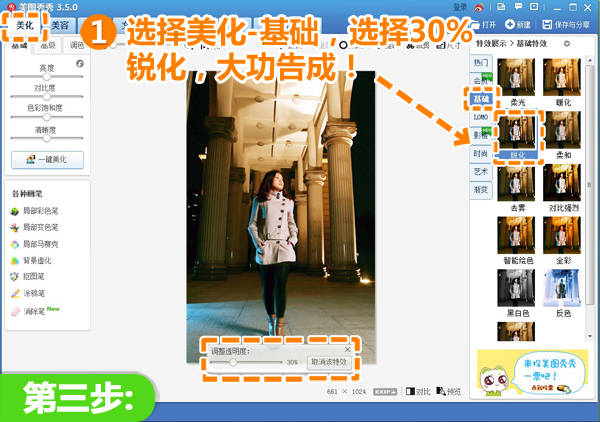Click the Weibo logo in title bar
The height and width of the screenshot is (422, 600).
click(479, 7)
